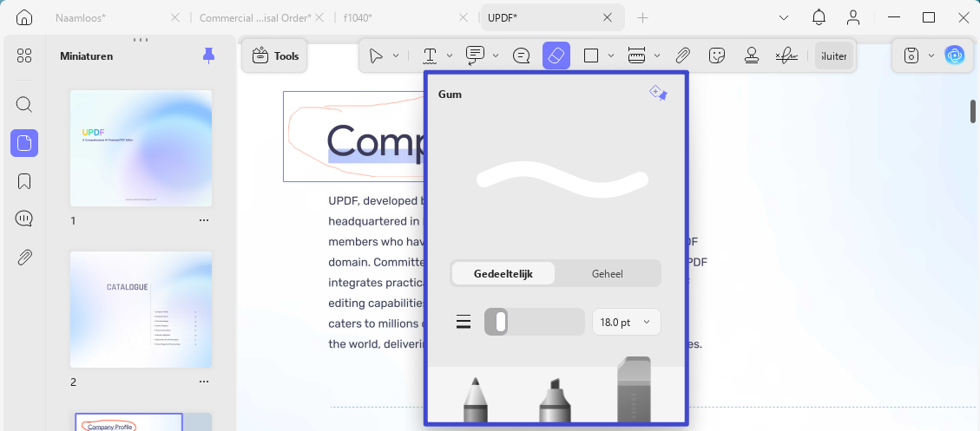The width and height of the screenshot is (980, 431).
Task: Switch to the Naamloos* tab
Action: click(81, 17)
